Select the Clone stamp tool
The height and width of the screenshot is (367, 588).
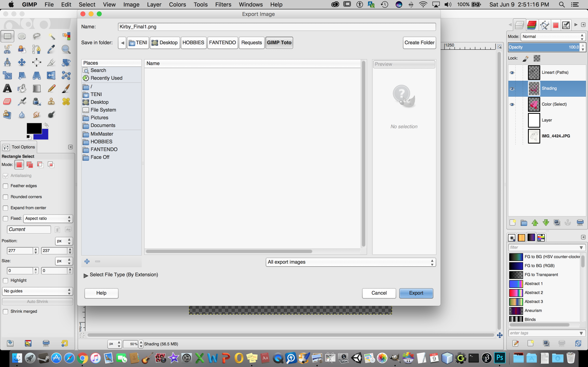click(x=51, y=102)
